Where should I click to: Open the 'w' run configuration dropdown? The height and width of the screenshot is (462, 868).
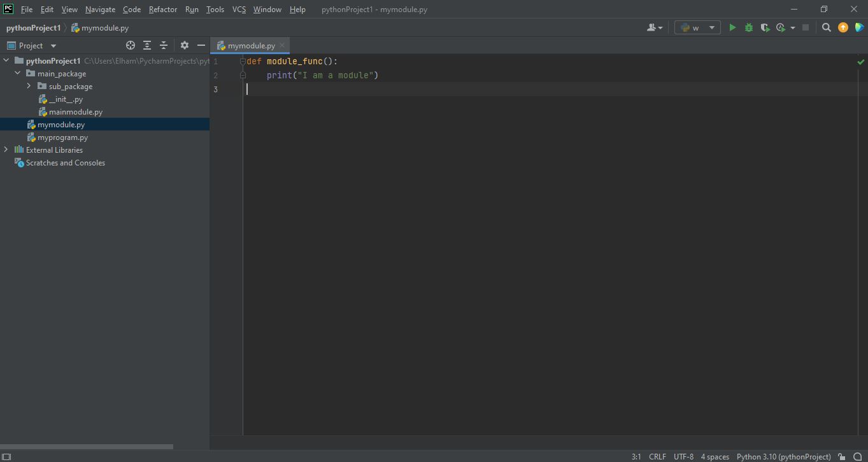[697, 27]
